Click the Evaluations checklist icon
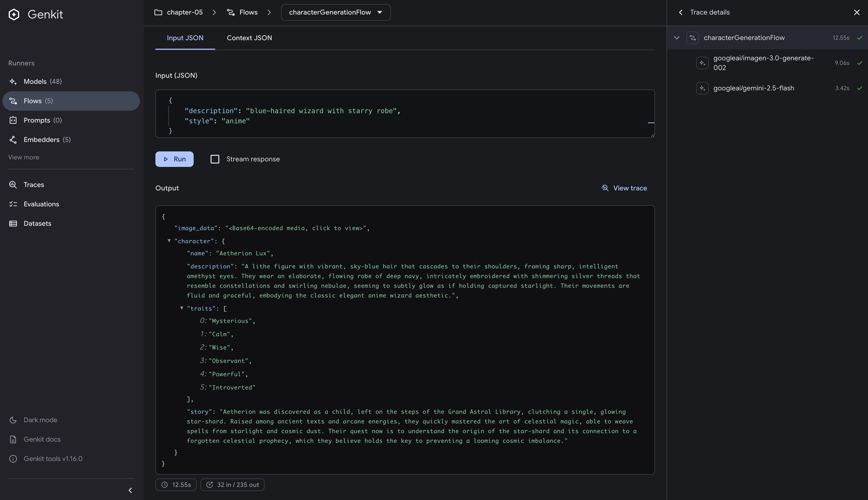This screenshot has height=500, width=868. 13,204
